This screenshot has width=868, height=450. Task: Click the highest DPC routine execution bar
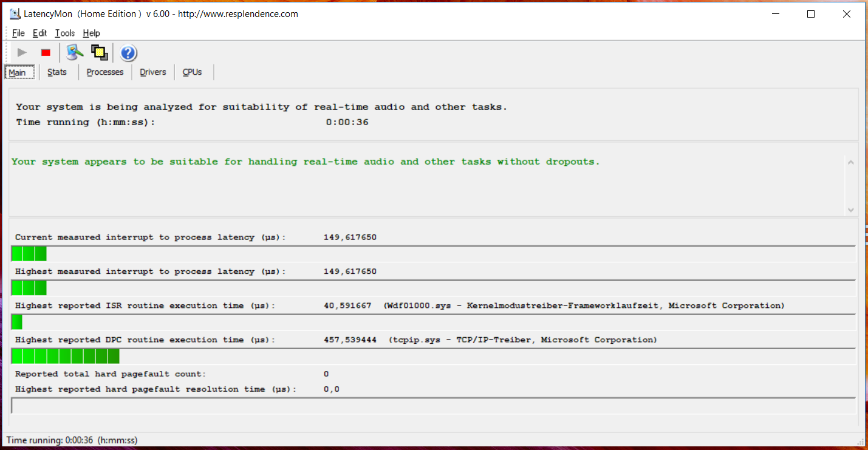(x=66, y=356)
